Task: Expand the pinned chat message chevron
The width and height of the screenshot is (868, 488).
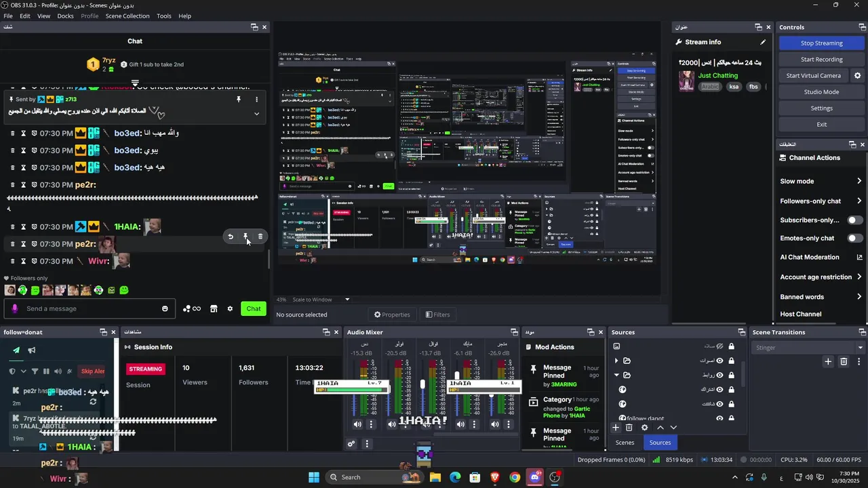Action: tap(256, 113)
